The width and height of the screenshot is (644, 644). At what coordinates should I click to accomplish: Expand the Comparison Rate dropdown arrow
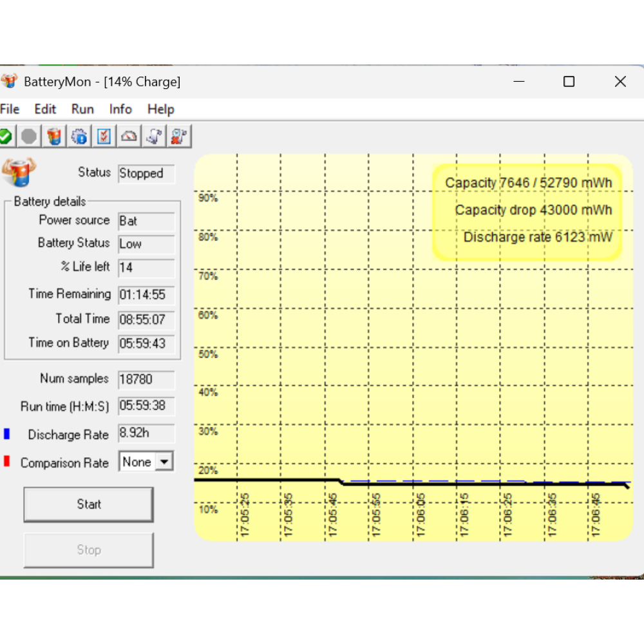click(165, 462)
